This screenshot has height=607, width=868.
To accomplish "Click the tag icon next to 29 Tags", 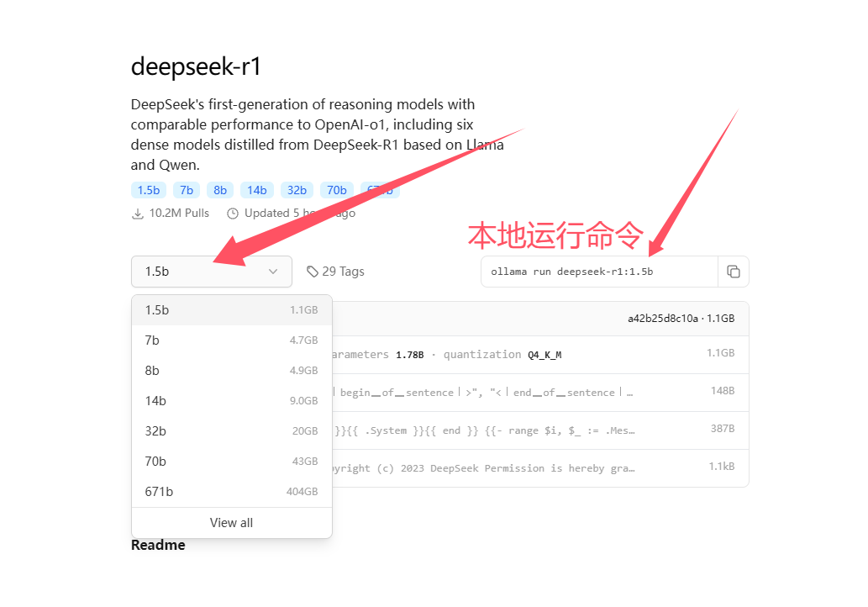I will point(313,272).
